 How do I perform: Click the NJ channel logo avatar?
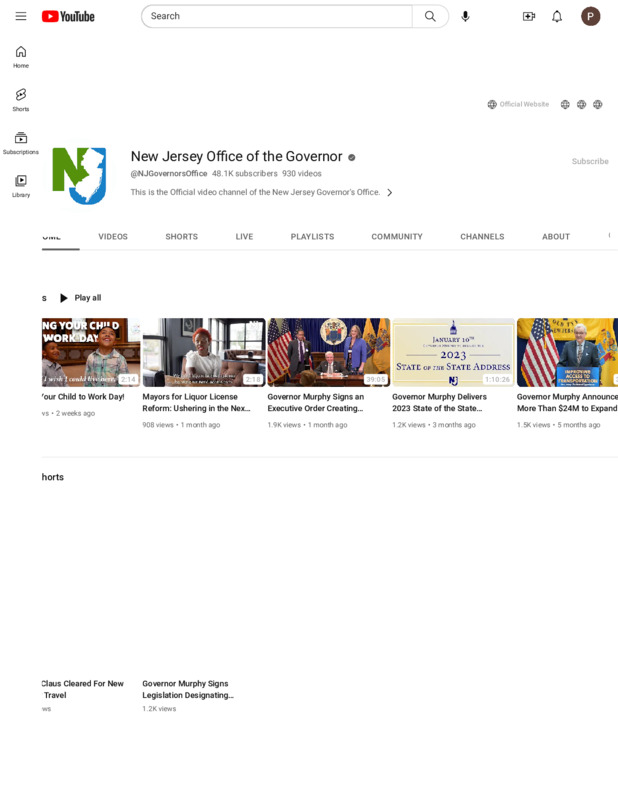click(x=80, y=176)
